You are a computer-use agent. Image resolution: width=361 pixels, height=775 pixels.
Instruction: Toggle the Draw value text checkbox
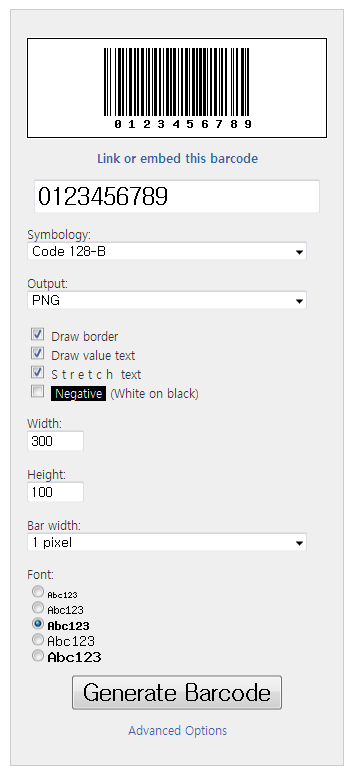38,353
